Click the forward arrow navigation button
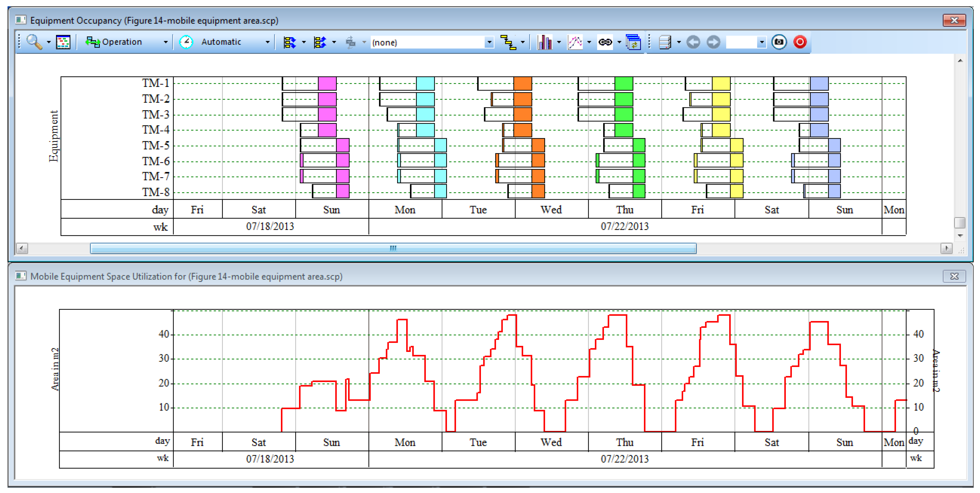980x493 pixels. pos(713,42)
